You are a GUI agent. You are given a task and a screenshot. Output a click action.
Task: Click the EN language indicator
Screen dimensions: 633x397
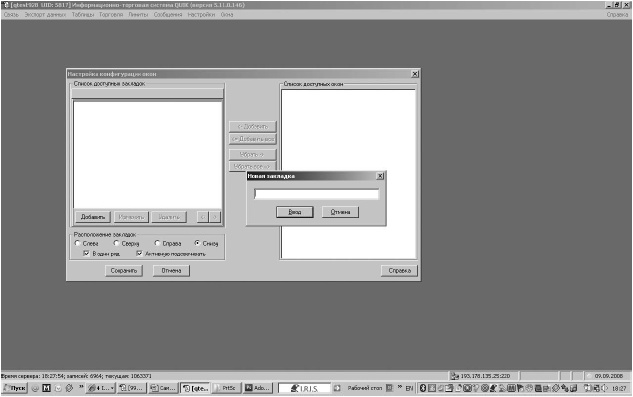[409, 388]
